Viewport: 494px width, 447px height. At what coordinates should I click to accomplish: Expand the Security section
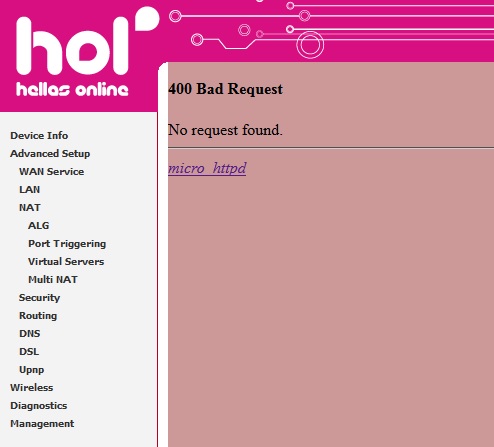39,298
